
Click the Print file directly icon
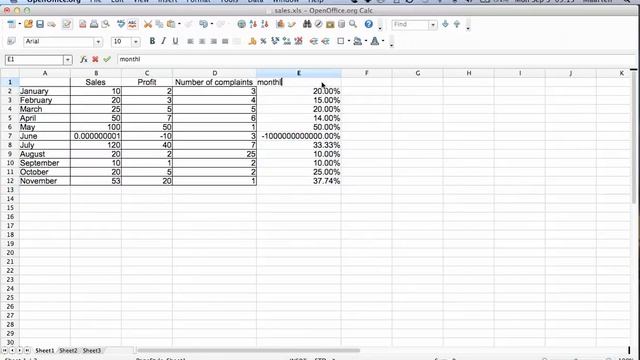(94, 24)
